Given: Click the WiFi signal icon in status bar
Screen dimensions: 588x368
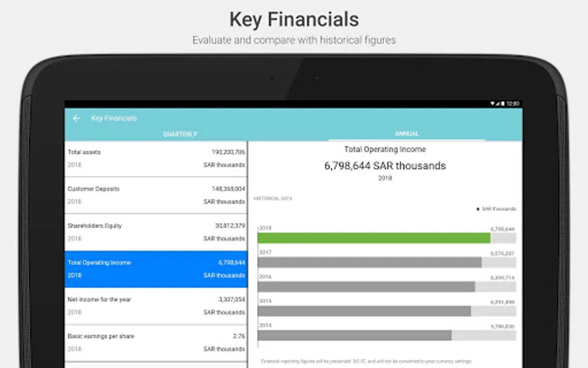Looking at the screenshot, I should (492, 103).
